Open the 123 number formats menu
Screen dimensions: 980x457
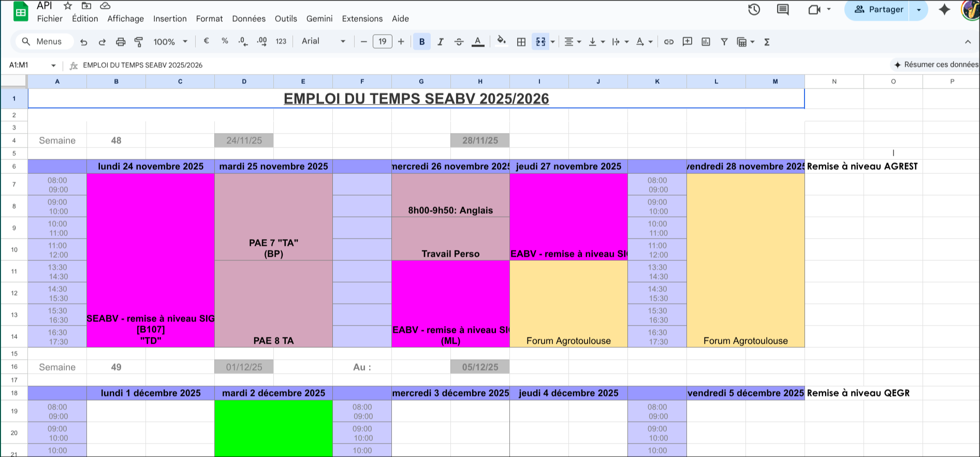coord(281,41)
